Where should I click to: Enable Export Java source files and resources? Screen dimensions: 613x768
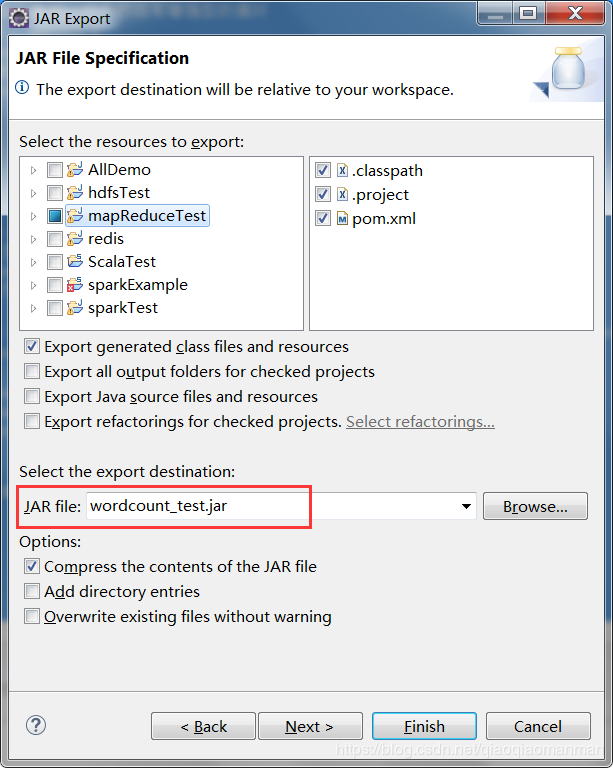[32, 396]
